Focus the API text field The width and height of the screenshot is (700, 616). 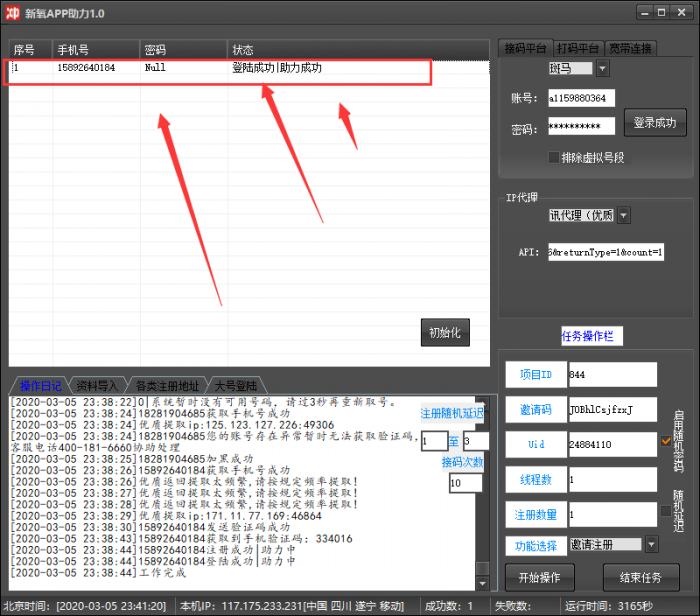click(605, 252)
